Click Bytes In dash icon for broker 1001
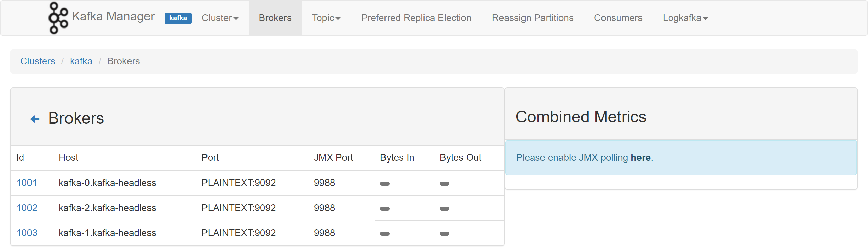Image resolution: width=868 pixels, height=247 pixels. tap(385, 184)
